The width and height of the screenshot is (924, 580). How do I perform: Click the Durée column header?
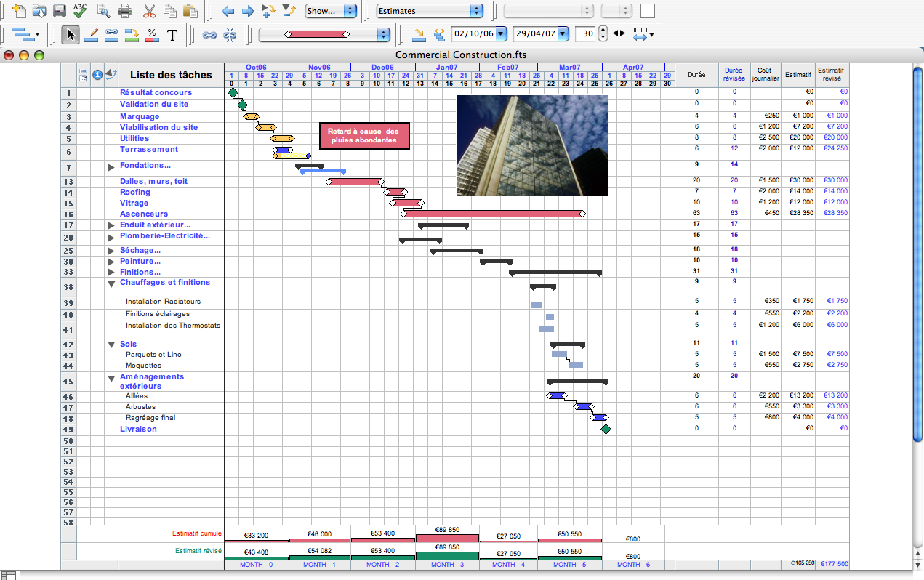click(x=696, y=75)
